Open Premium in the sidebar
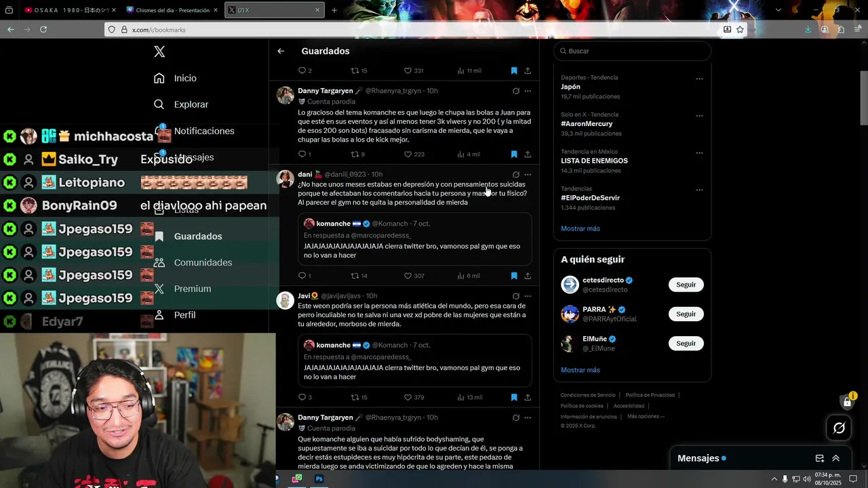868x488 pixels. coord(182,289)
